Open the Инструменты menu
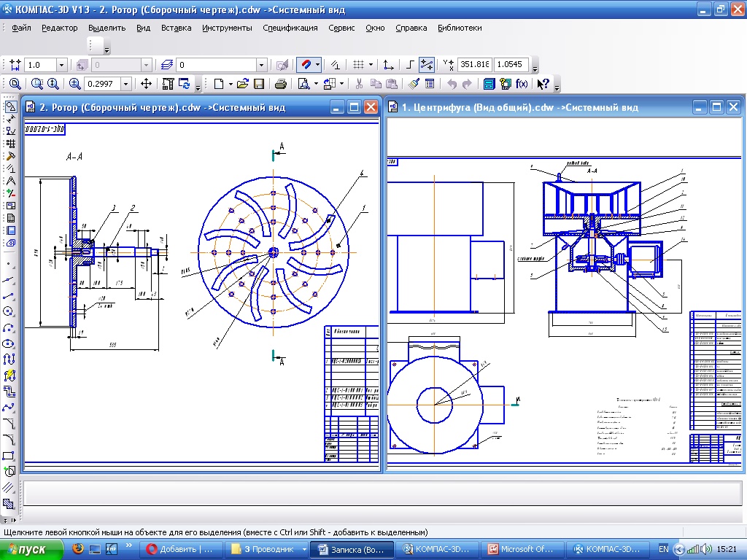The height and width of the screenshot is (560, 747). [227, 28]
